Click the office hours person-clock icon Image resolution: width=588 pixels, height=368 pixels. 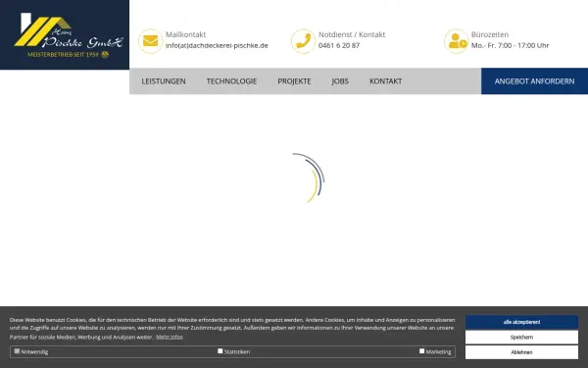(x=457, y=41)
